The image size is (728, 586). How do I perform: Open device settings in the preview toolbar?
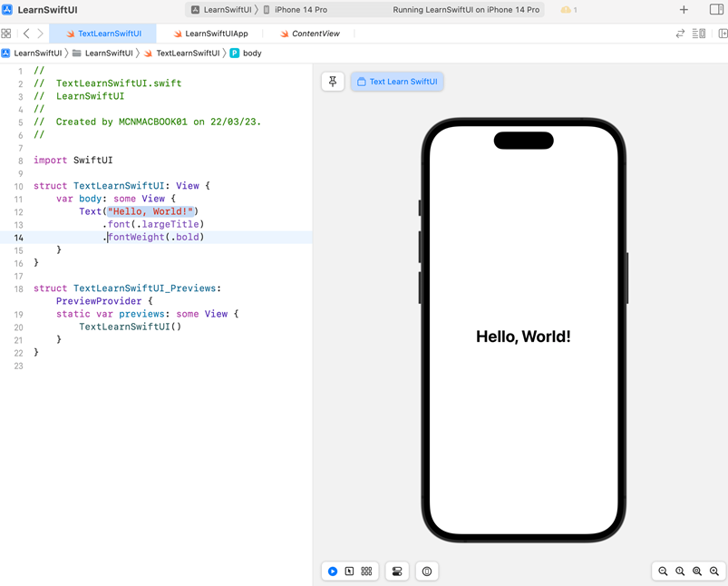pos(396,571)
